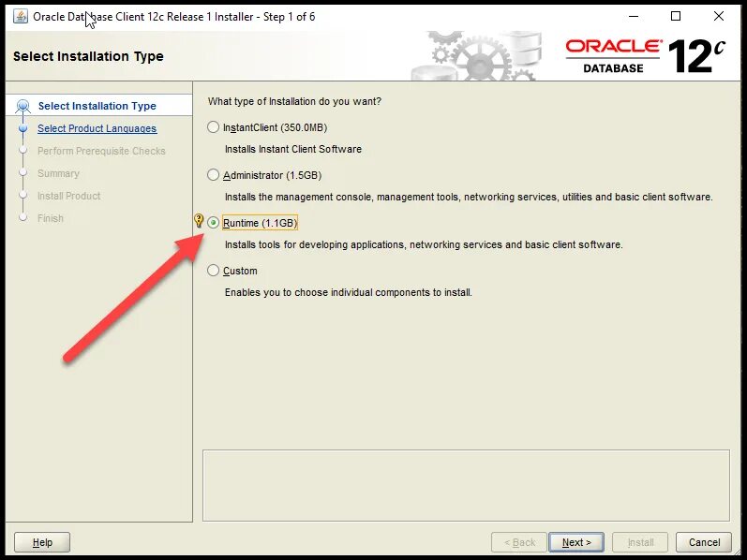Click the Finish step in sidebar
The width and height of the screenshot is (747, 560).
click(51, 218)
